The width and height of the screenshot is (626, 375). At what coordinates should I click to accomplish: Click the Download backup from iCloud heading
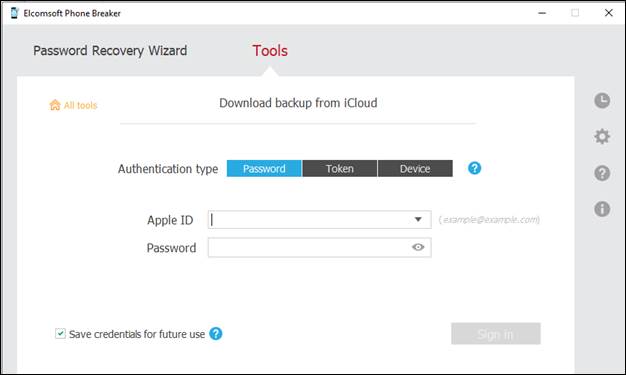click(298, 103)
